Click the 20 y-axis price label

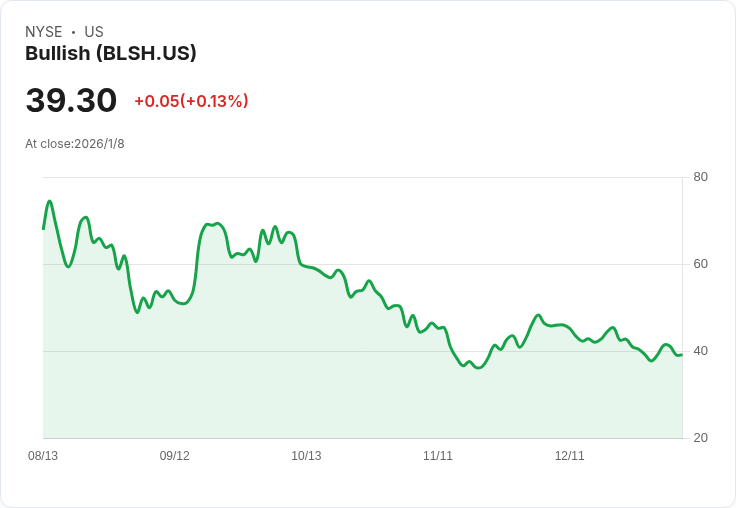(700, 438)
